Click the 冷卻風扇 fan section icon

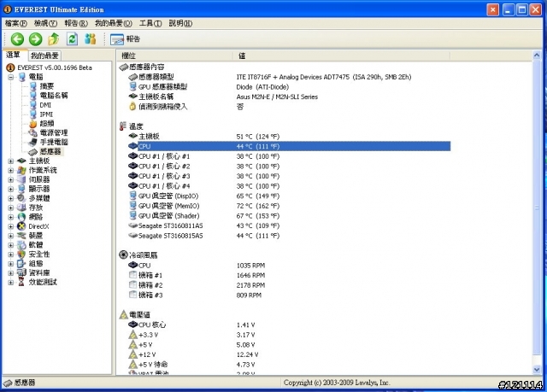coord(123,255)
